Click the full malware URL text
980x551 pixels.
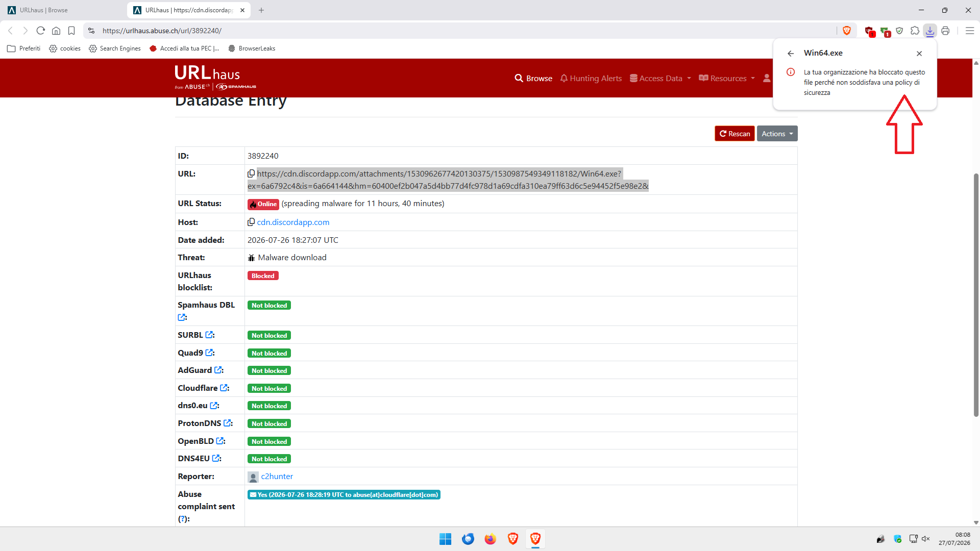448,180
